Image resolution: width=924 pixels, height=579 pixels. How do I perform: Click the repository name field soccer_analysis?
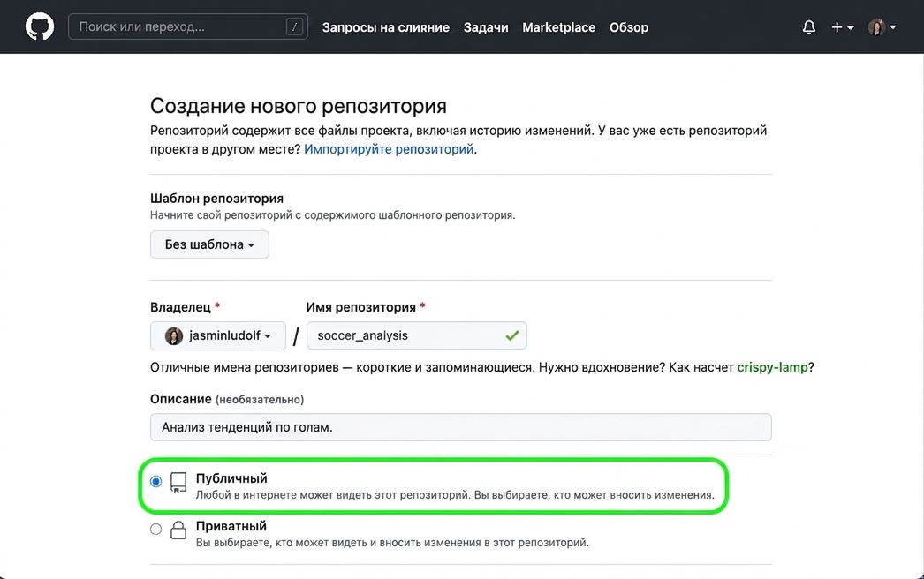click(417, 335)
